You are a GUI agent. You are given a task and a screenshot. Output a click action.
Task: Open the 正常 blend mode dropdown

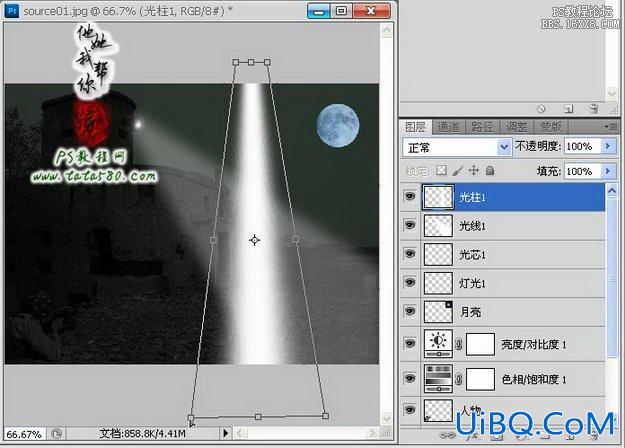point(457,147)
